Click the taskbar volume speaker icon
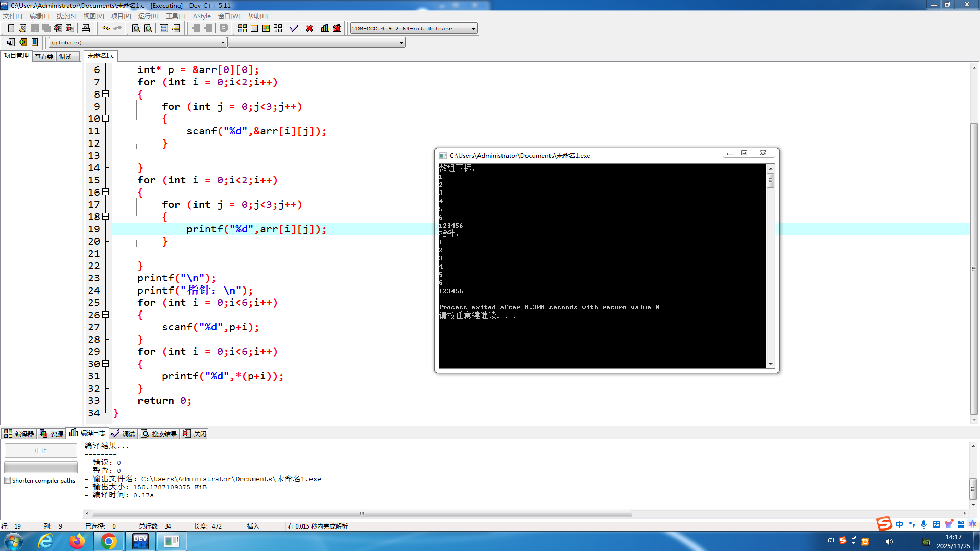 tap(889, 542)
